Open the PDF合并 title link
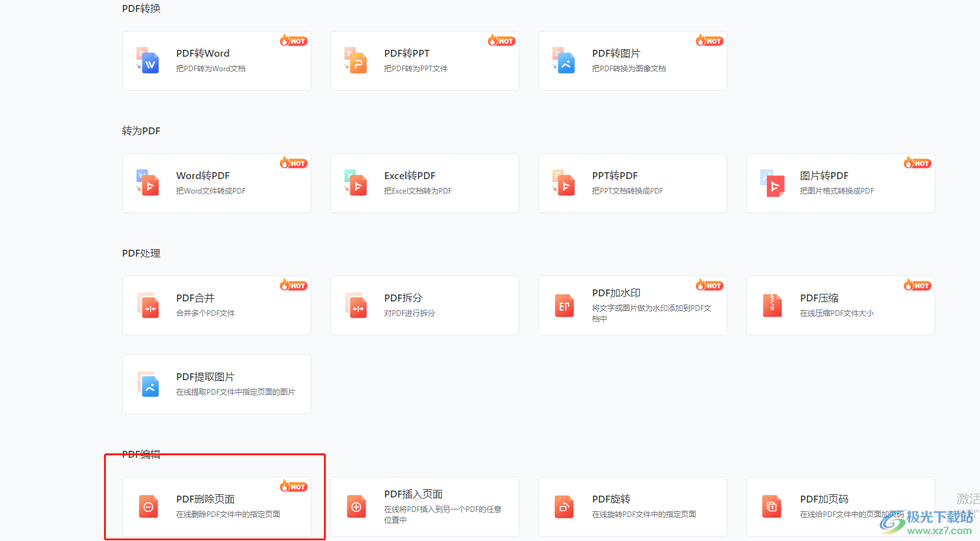 [195, 298]
